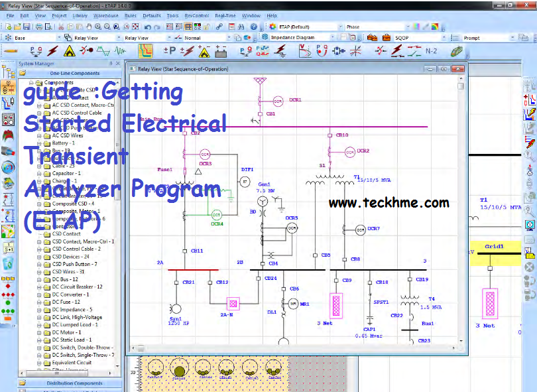Viewport: 537px width, 392px height.
Task: Click the Print icon in toolbar
Action: (39, 27)
